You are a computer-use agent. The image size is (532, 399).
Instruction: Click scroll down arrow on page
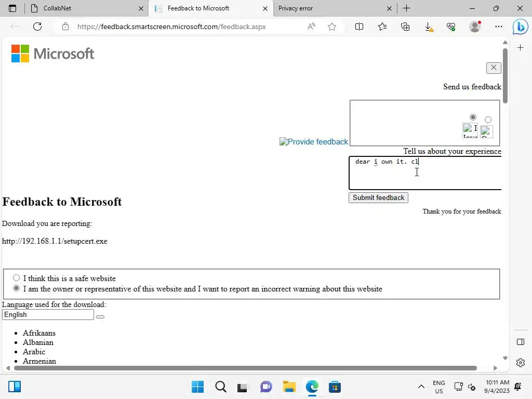(x=505, y=358)
